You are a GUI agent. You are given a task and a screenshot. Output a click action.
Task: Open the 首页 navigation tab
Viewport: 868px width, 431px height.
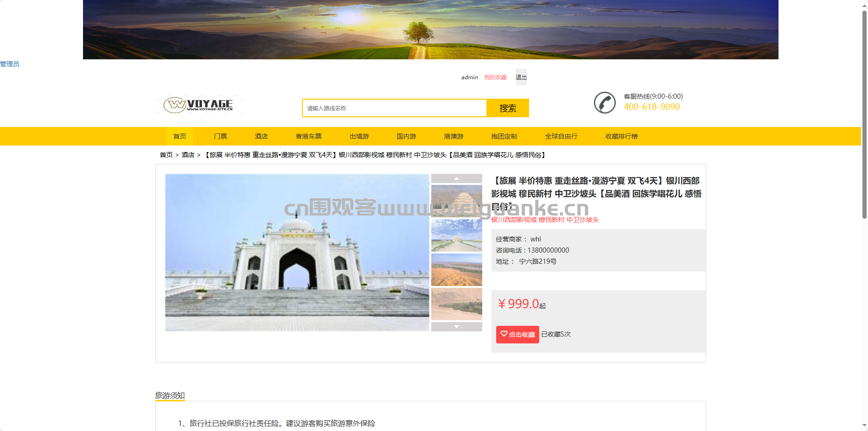pos(180,136)
